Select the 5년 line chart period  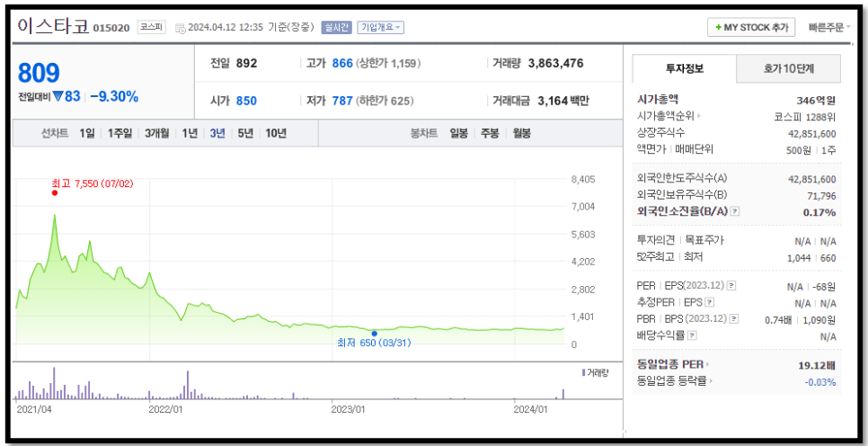(x=245, y=133)
